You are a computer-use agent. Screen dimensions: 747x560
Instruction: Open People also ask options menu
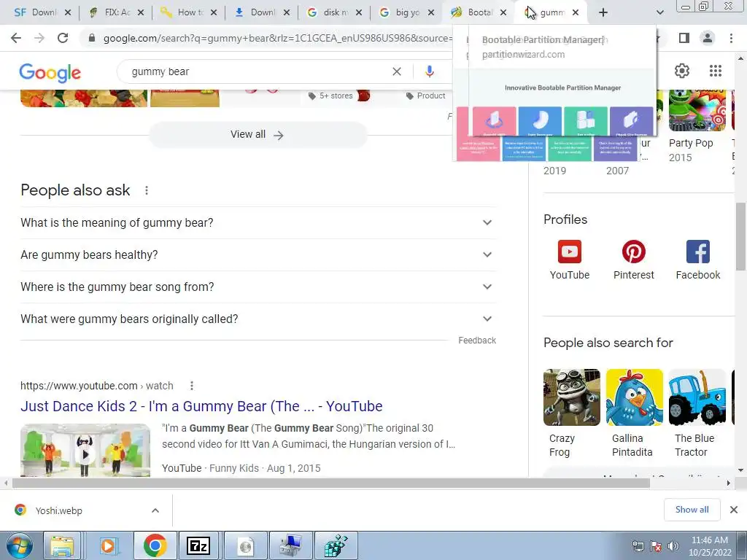click(x=147, y=190)
